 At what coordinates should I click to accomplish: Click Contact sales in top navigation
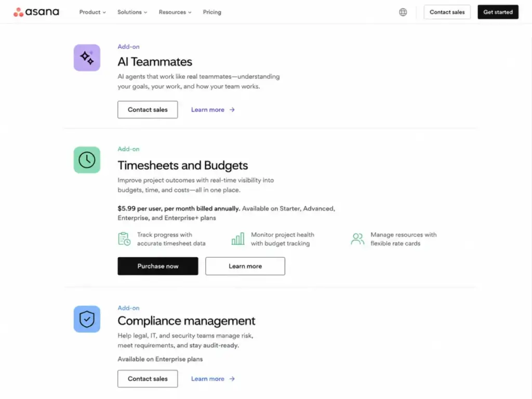pos(447,12)
